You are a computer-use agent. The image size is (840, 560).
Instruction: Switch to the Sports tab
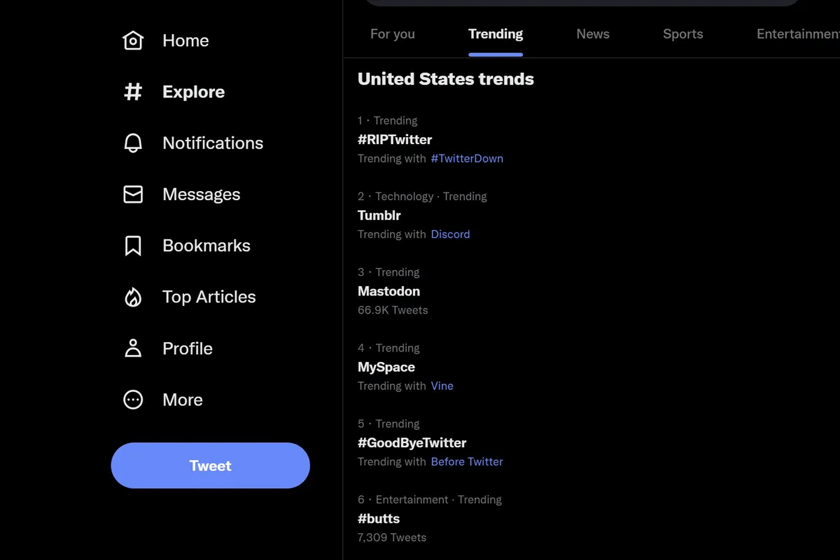point(682,34)
